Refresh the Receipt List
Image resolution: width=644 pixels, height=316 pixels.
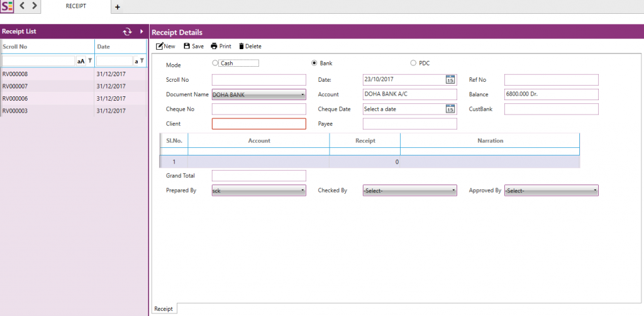tap(127, 31)
